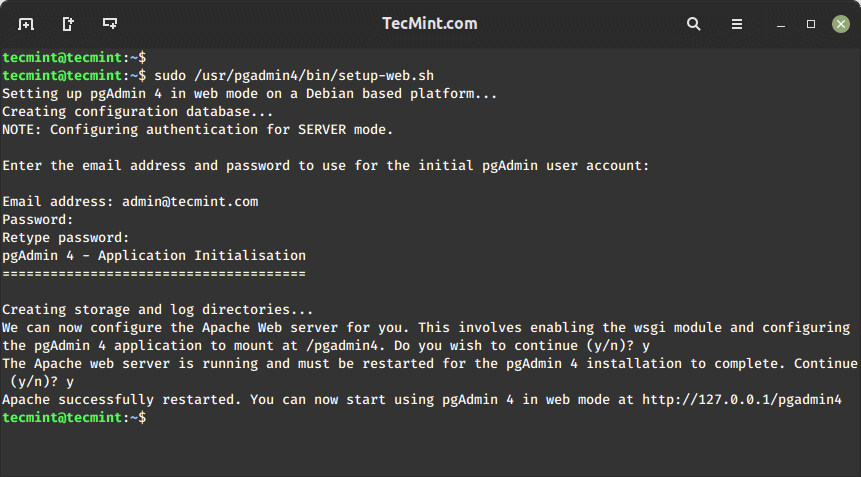Click the 'pgAdmin 4 - Application Initialisation' heading

click(154, 256)
